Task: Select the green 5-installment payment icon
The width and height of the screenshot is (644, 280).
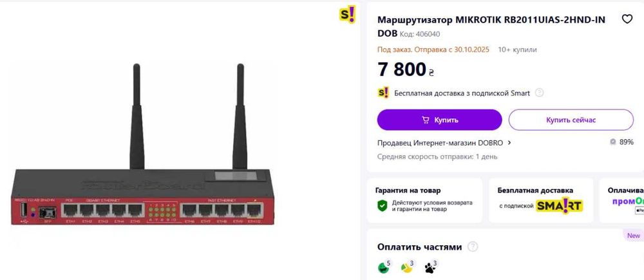Action: pos(384,266)
